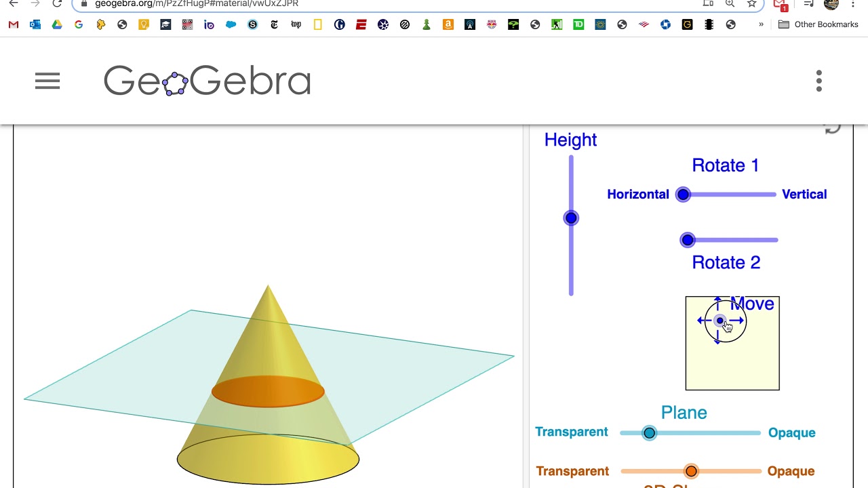Click the Vertical label of Rotate 1

click(x=804, y=195)
